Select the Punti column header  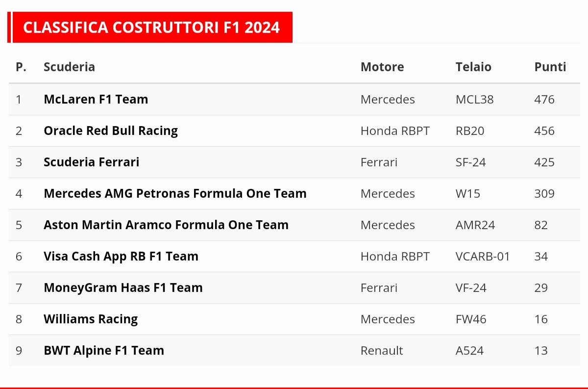tap(550, 67)
